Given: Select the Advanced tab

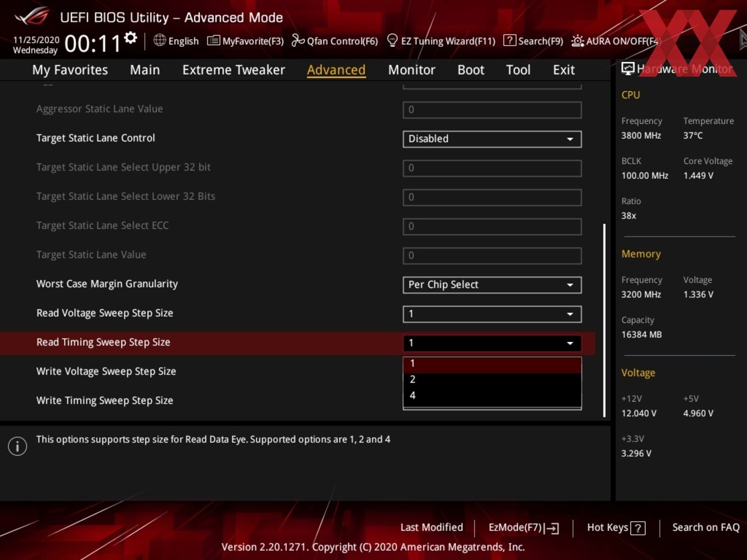Looking at the screenshot, I should pos(336,70).
